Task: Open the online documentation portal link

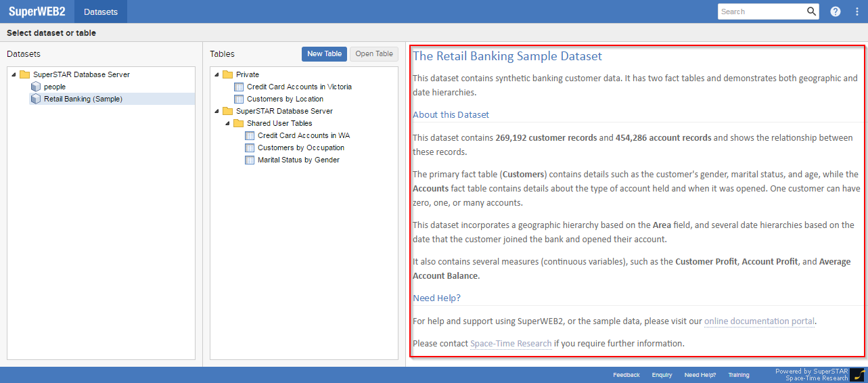Action: click(x=759, y=321)
